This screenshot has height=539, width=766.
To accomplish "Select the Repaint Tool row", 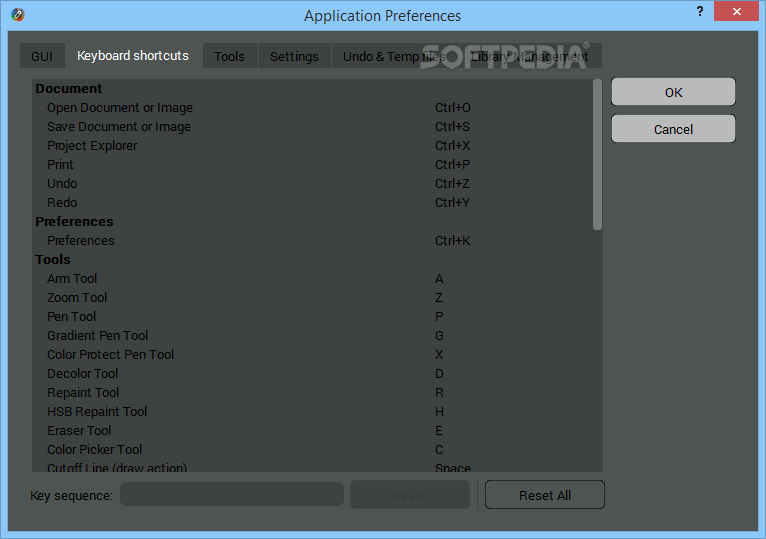I will point(313,393).
